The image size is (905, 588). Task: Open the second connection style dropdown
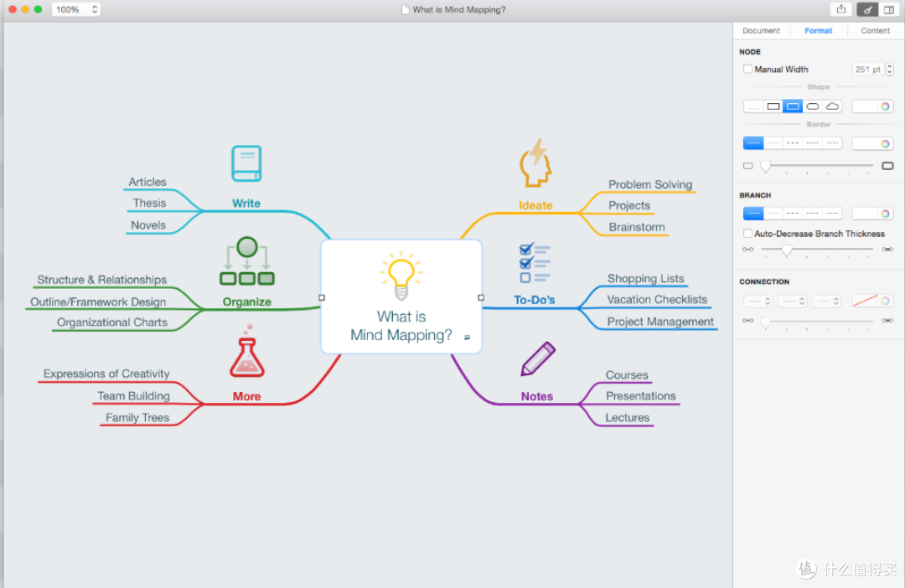[x=793, y=302]
